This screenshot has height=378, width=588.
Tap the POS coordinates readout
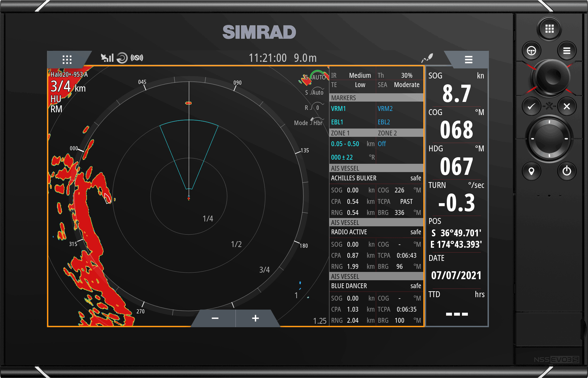click(456, 234)
